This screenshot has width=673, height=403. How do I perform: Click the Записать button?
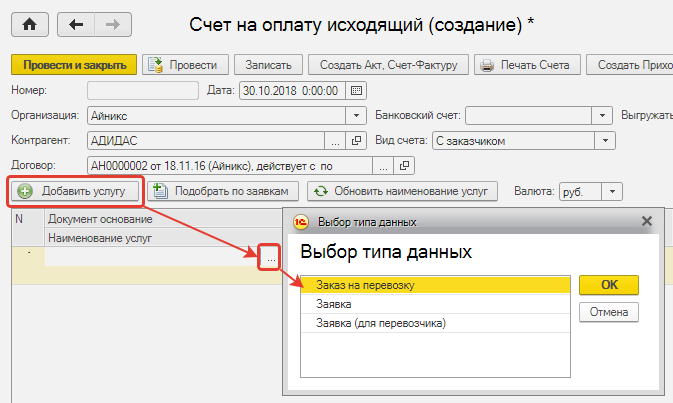268,65
